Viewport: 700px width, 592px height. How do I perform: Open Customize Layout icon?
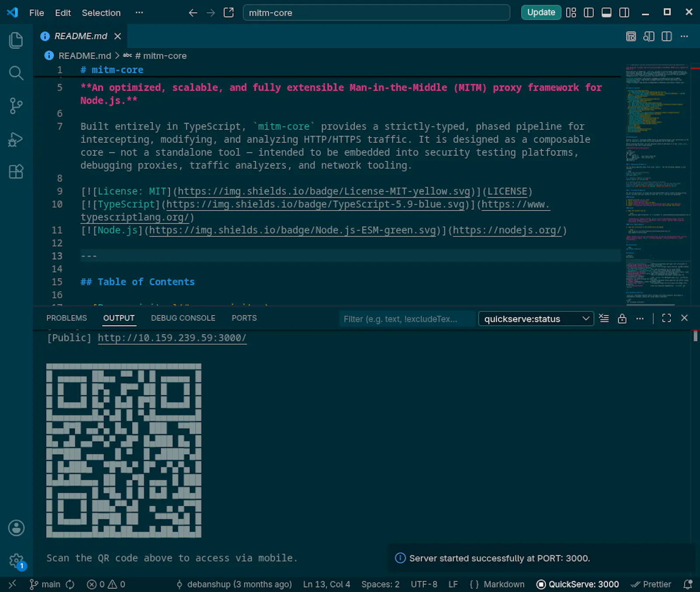pyautogui.click(x=571, y=13)
